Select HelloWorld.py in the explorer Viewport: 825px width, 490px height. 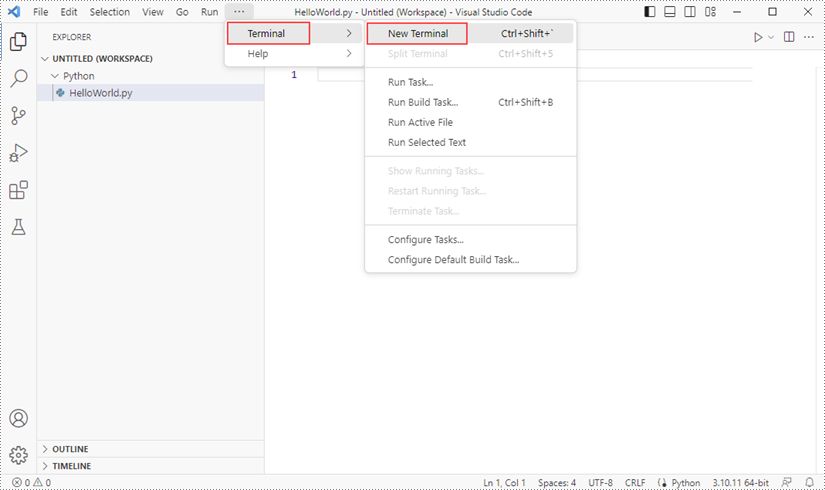[x=150, y=93]
